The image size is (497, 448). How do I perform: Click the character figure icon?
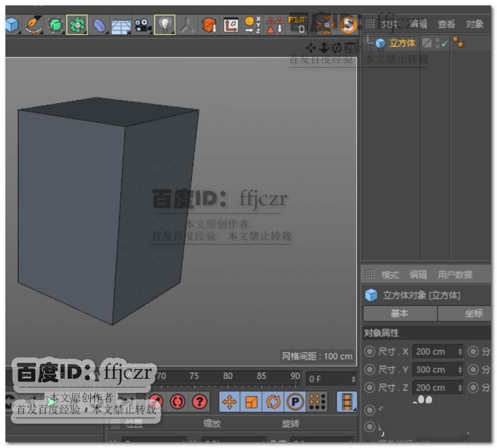pyautogui.click(x=187, y=25)
